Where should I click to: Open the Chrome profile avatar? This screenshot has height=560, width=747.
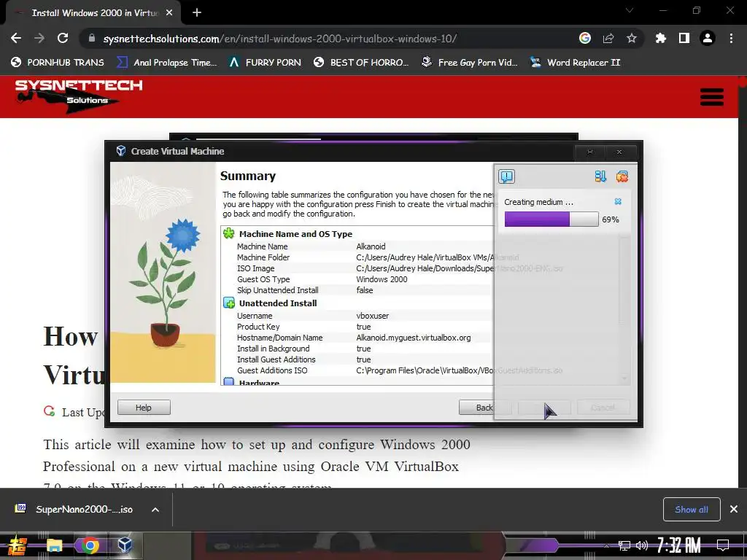[708, 38]
